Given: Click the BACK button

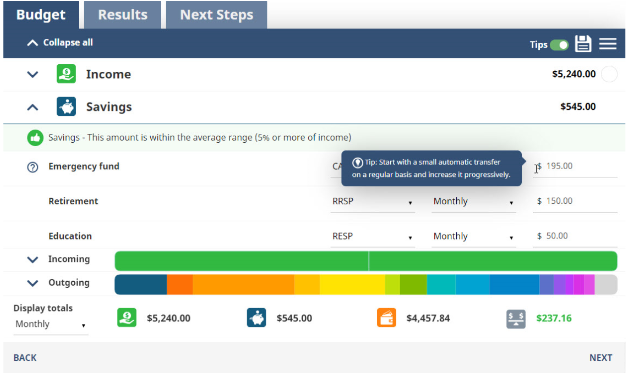Looking at the screenshot, I should point(25,357).
